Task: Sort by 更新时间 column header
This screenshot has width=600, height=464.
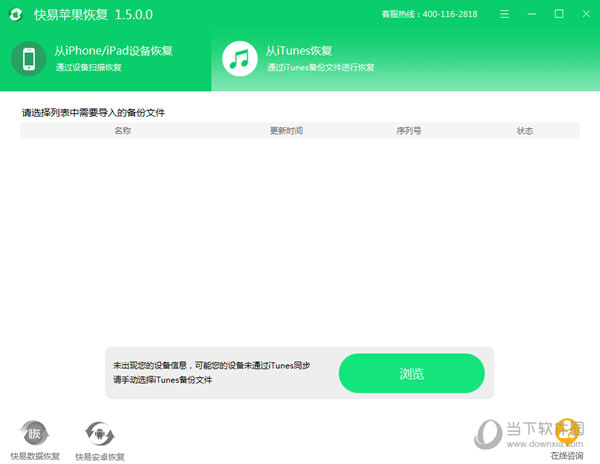Action: [286, 131]
